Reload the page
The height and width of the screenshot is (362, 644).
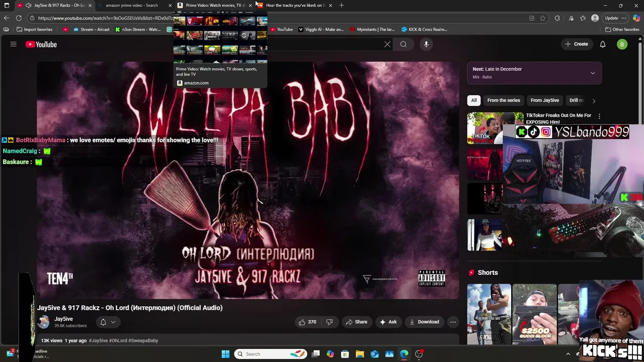coord(19,18)
